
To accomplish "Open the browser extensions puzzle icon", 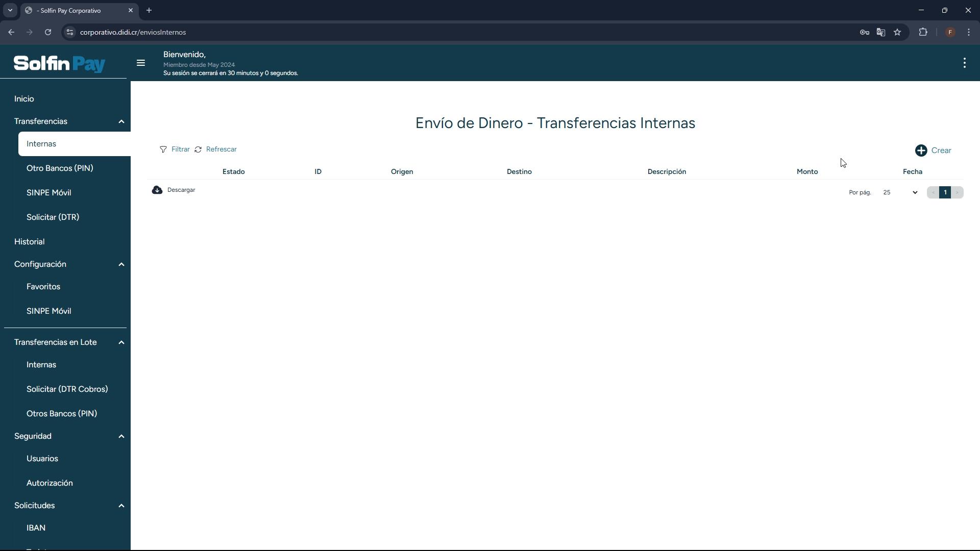I will click(x=923, y=32).
